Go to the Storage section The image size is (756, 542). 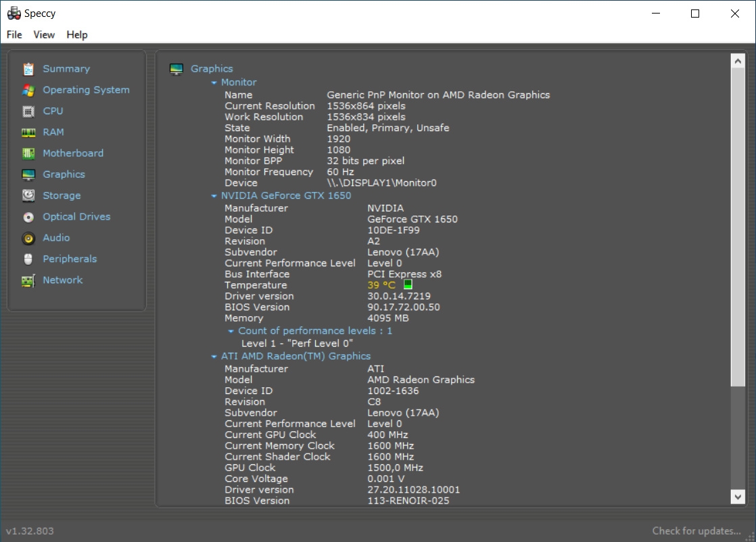point(62,195)
